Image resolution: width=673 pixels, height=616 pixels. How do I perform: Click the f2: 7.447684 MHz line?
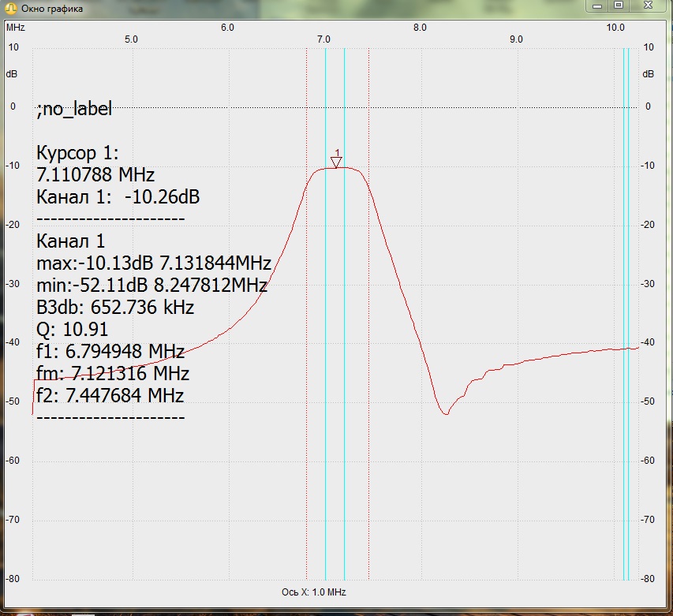click(x=110, y=395)
